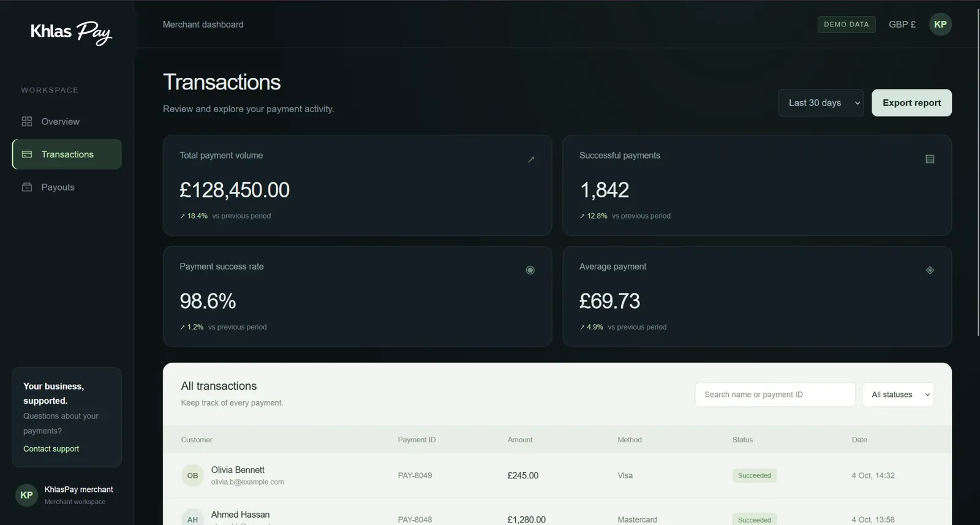Click the Amount column header
The image size is (980, 525).
pos(520,440)
